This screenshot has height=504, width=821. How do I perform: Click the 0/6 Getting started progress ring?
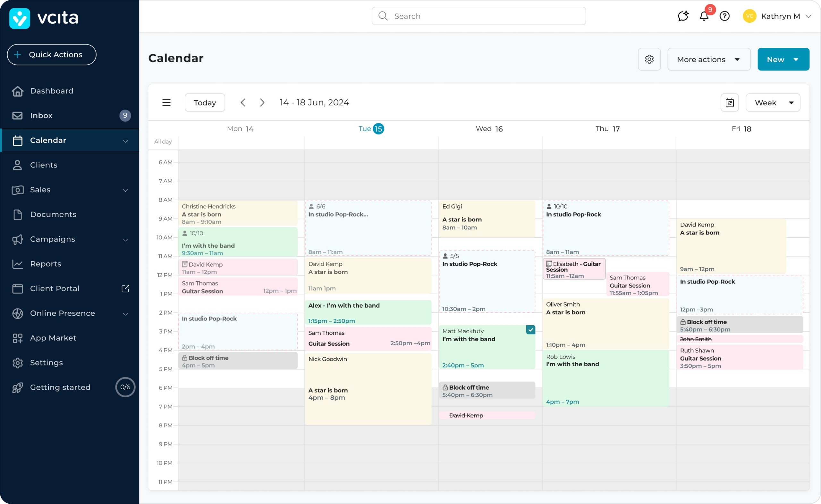click(x=125, y=387)
